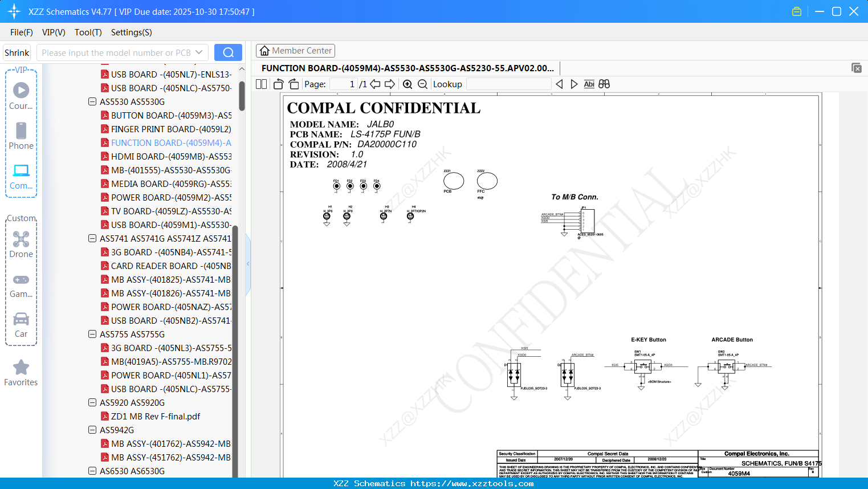Zoom in on the schematic
Screen dimensions: 868x489
(x=407, y=84)
